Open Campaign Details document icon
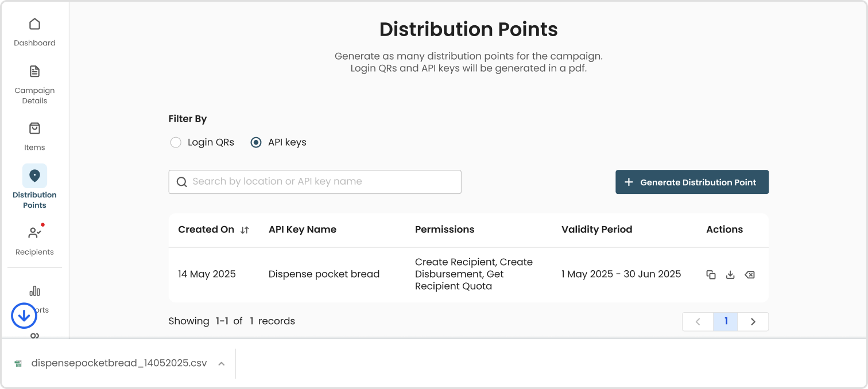Screen dimensions: 868x389 [x=34, y=72]
